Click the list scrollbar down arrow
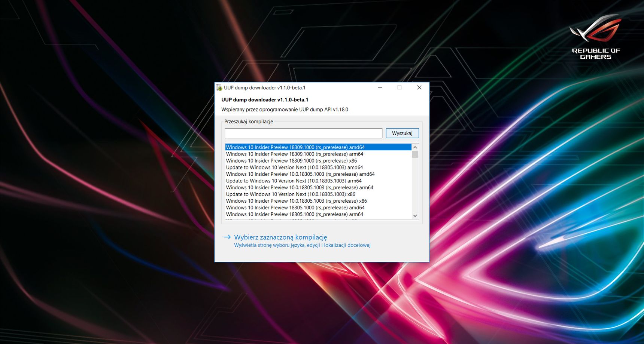Viewport: 644px width, 344px height. [x=415, y=216]
